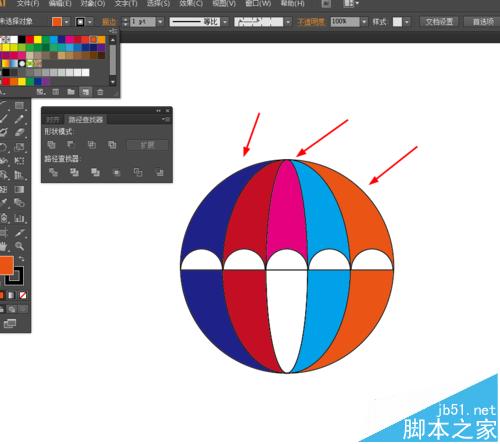Viewport: 500px width, 444px height.
Task: Pick the black swatch in Swatches panel
Action: click(x=22, y=39)
